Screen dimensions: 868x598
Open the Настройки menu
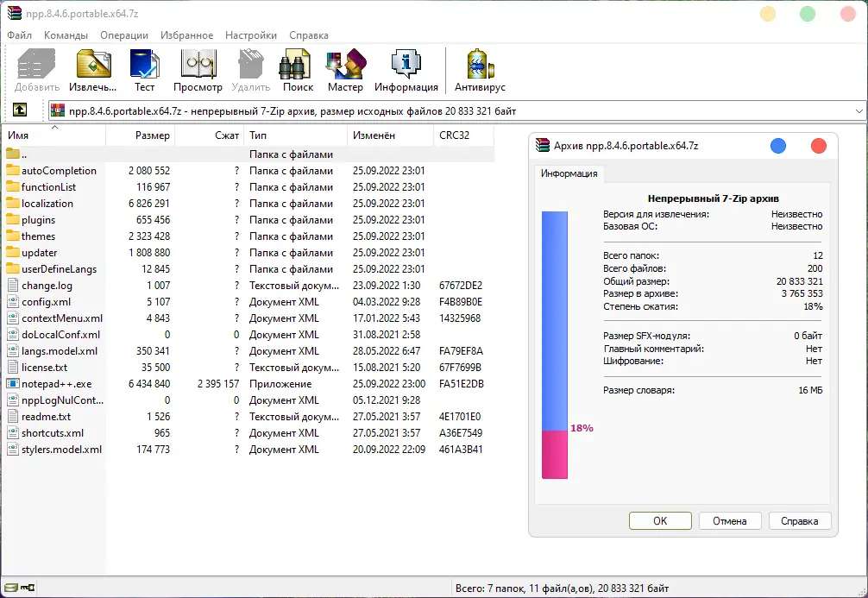pos(251,35)
